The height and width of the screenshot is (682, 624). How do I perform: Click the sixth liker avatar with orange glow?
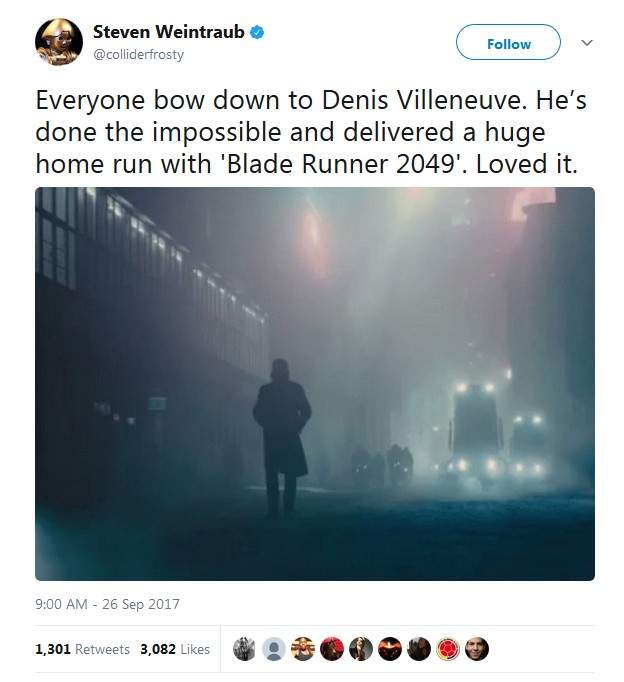(390, 649)
